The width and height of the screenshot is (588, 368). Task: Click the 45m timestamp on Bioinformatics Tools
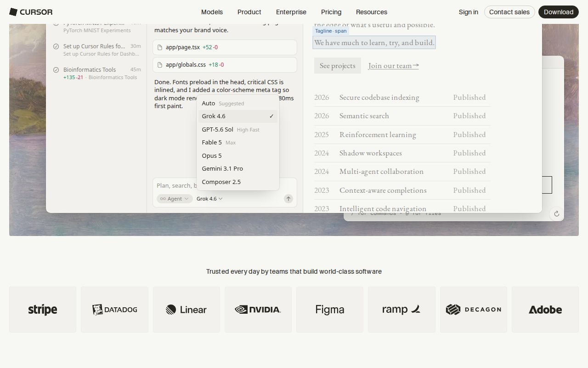point(136,70)
